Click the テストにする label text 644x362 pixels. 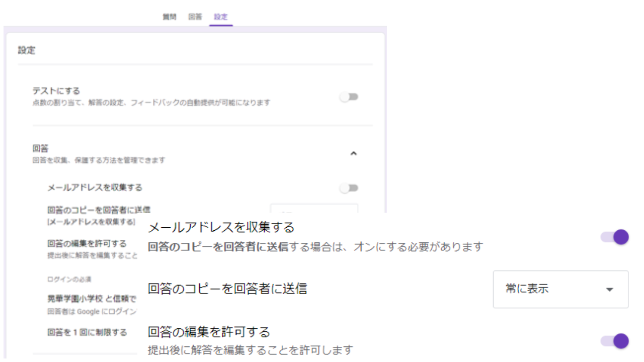tap(56, 91)
